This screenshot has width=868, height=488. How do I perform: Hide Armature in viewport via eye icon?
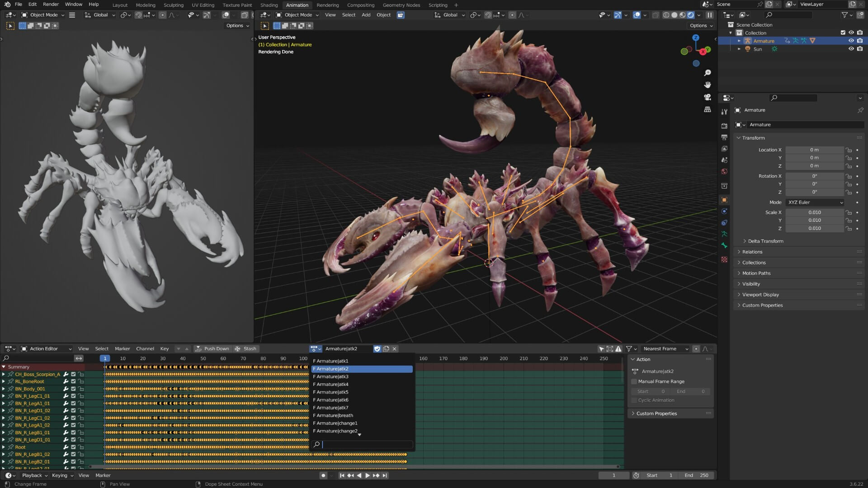click(851, 41)
